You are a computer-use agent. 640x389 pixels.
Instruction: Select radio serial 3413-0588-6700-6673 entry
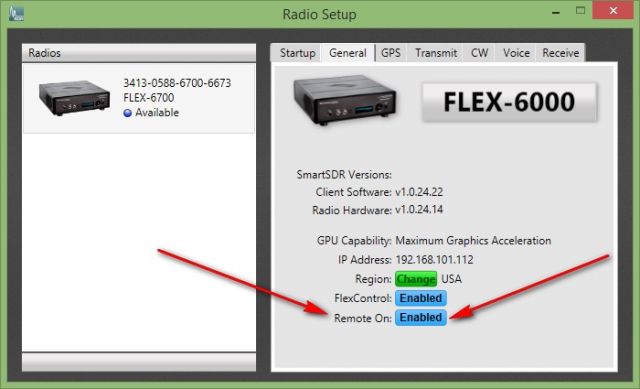[139, 98]
